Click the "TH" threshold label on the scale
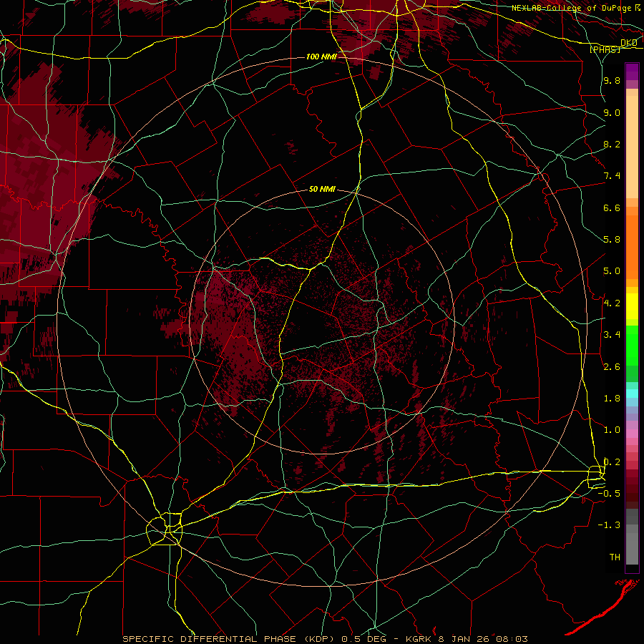 pyautogui.click(x=615, y=557)
